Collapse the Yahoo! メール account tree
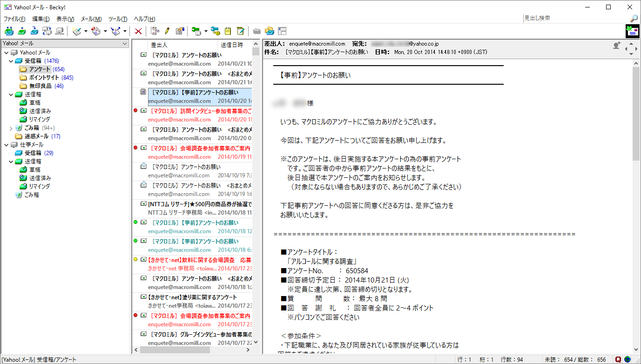The width and height of the screenshot is (641, 364). (6, 53)
